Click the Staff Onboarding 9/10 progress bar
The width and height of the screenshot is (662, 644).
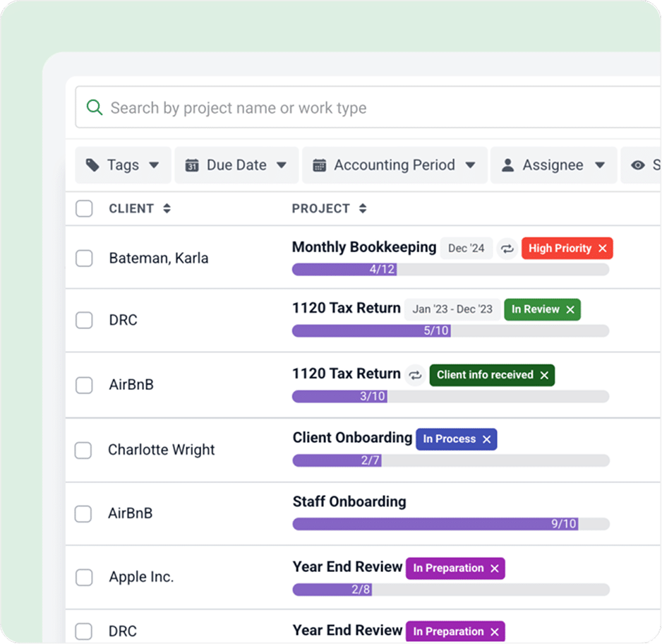(450, 524)
